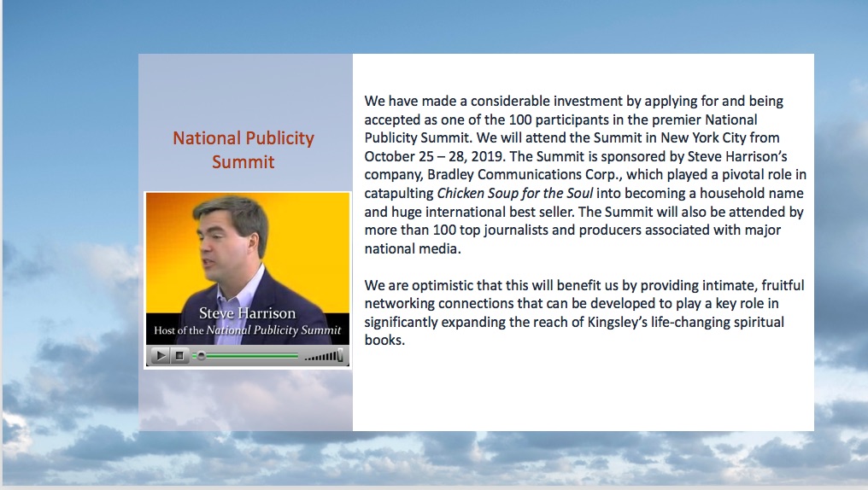Stop the video with the stop button
Screen dimensions: 868x490
coord(180,356)
